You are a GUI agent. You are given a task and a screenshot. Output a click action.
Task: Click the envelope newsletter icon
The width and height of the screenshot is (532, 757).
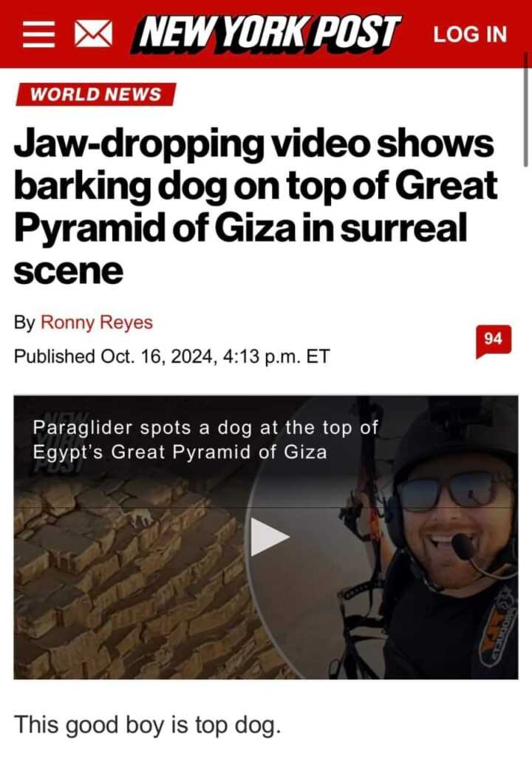coord(93,35)
